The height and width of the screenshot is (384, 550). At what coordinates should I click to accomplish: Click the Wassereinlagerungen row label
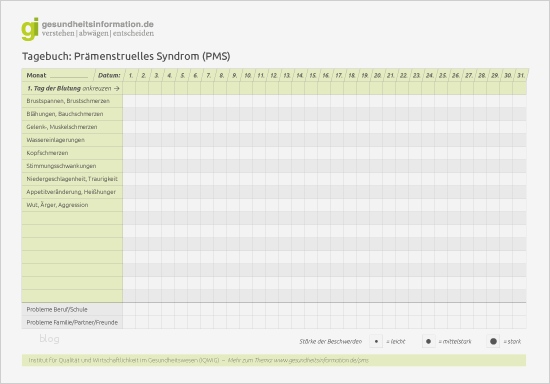tap(55, 140)
